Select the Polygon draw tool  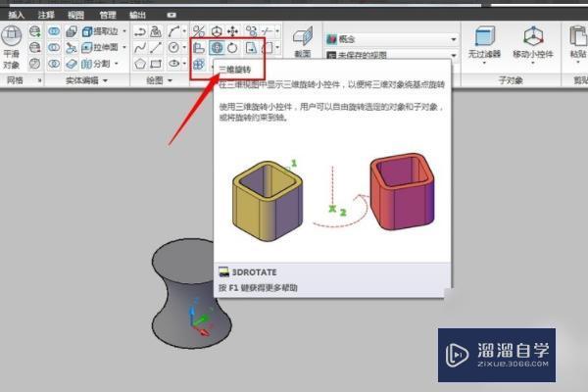(x=140, y=64)
